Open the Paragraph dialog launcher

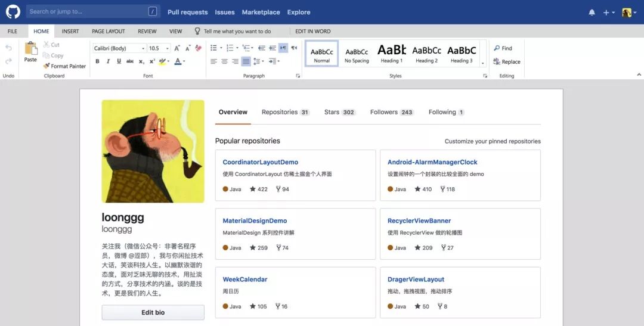pos(298,76)
